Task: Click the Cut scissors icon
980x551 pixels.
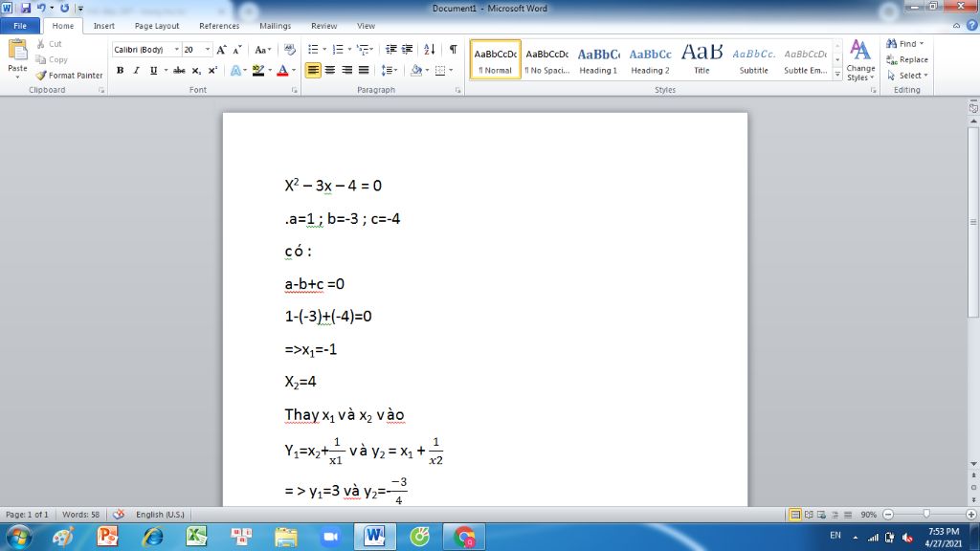Action: click(x=41, y=44)
